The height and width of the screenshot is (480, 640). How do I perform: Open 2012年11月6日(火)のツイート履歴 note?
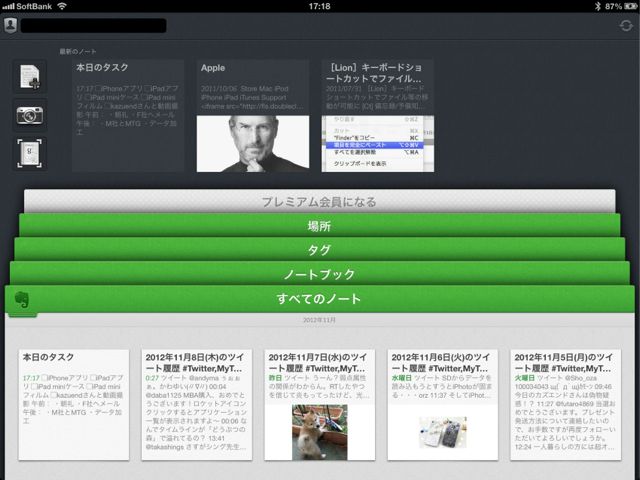click(x=442, y=404)
